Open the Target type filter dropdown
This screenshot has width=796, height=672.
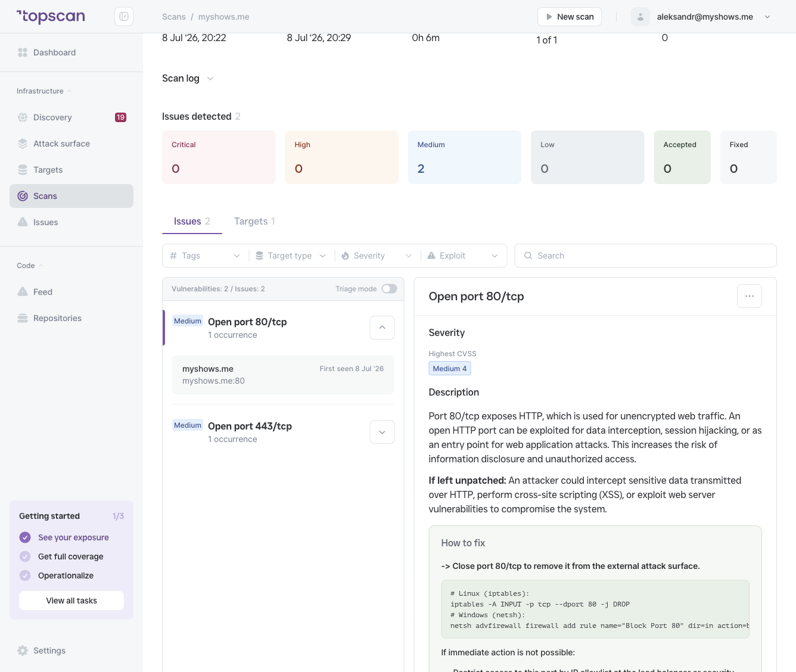point(291,256)
